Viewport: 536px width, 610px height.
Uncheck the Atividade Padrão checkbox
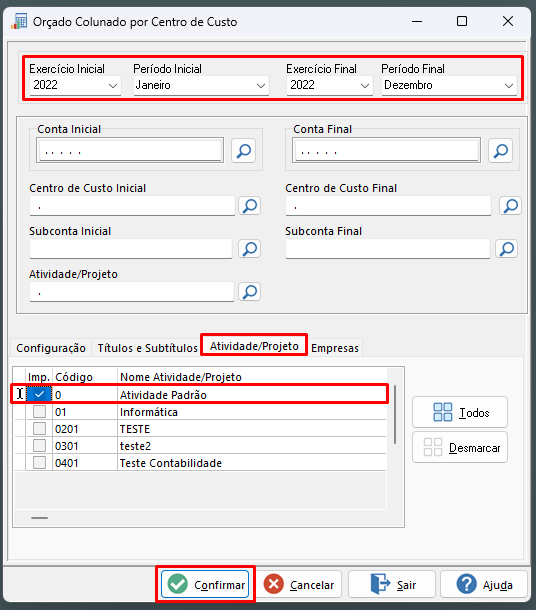39,394
